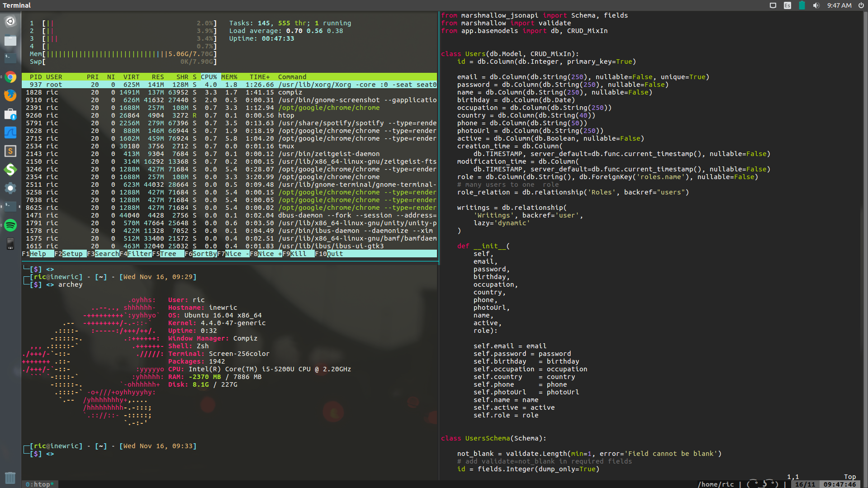Click the '# many users to one role' comment
868x488 pixels.
(508, 185)
